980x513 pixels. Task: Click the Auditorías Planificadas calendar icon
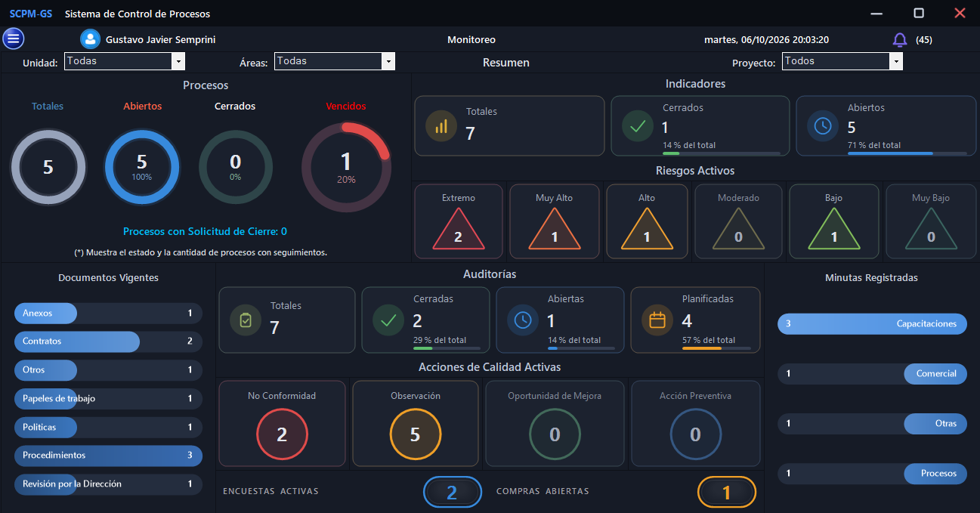pyautogui.click(x=657, y=320)
